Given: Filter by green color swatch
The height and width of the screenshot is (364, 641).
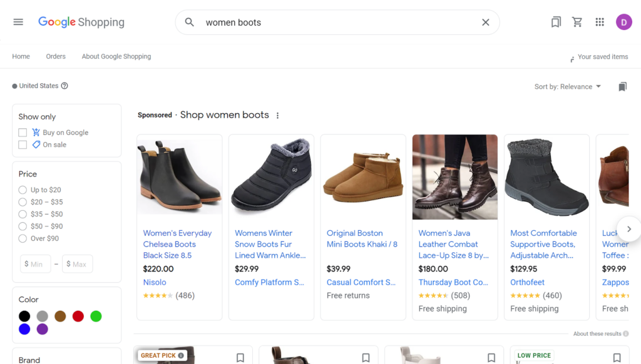Looking at the screenshot, I should (96, 316).
